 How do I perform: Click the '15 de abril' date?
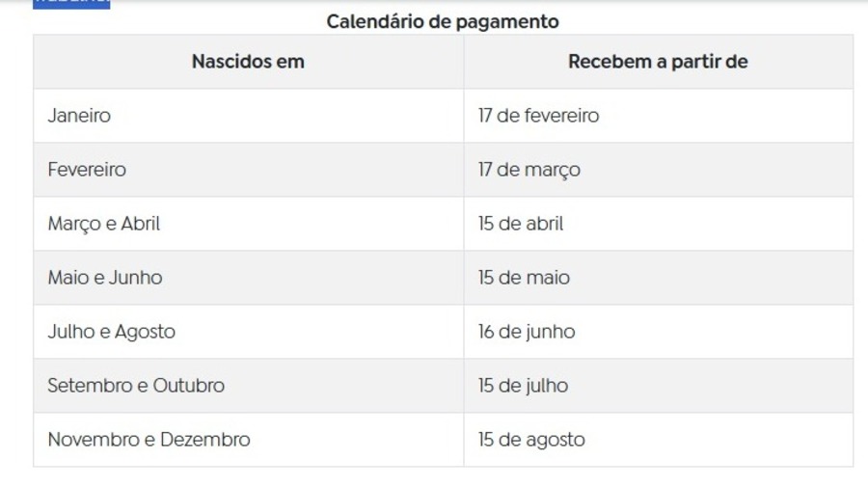click(521, 224)
